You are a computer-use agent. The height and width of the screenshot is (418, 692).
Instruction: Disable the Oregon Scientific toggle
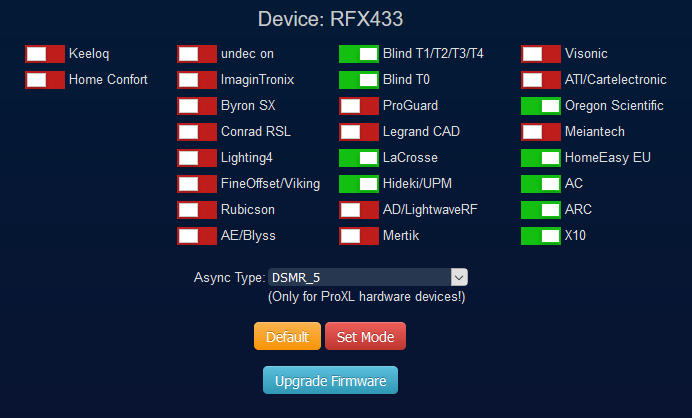pos(541,106)
